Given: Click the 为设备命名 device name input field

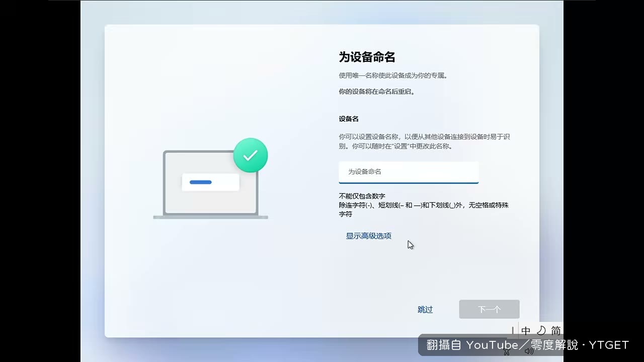Looking at the screenshot, I should tap(409, 172).
